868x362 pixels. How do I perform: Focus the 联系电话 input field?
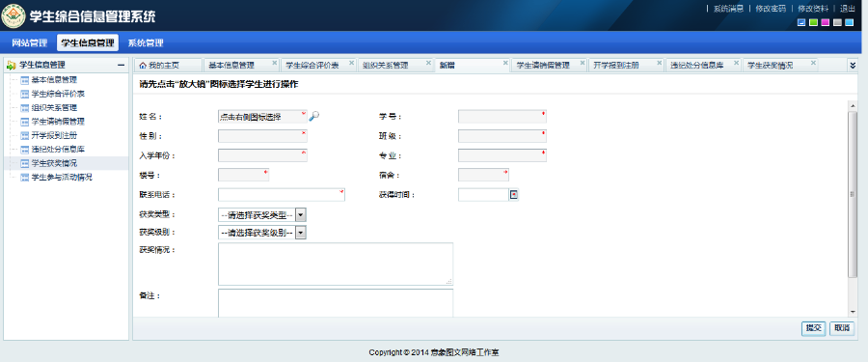(282, 195)
